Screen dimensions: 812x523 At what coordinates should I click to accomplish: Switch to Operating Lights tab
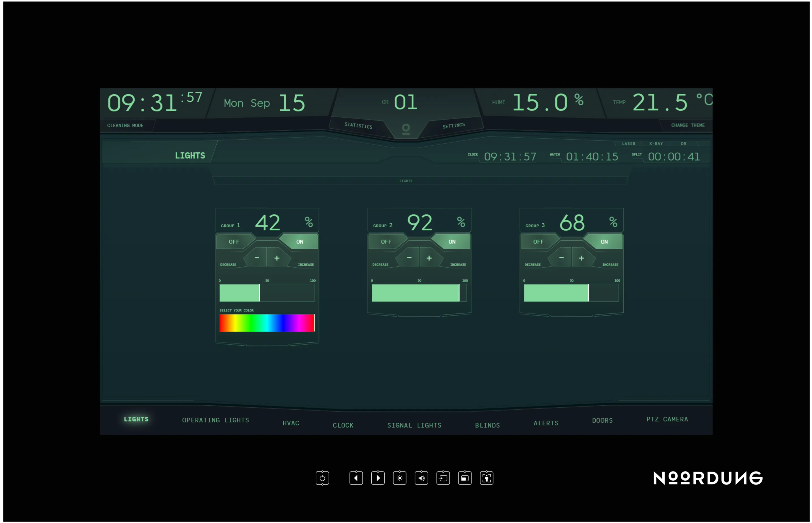[x=216, y=420]
